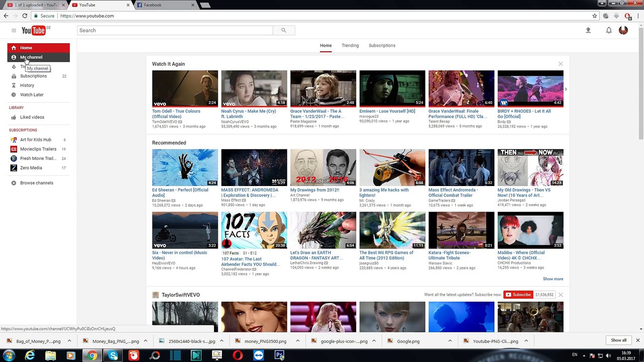This screenshot has height=362, width=644.
Task: Subscribe to TaylorSwiftVEVO
Action: (x=518, y=295)
